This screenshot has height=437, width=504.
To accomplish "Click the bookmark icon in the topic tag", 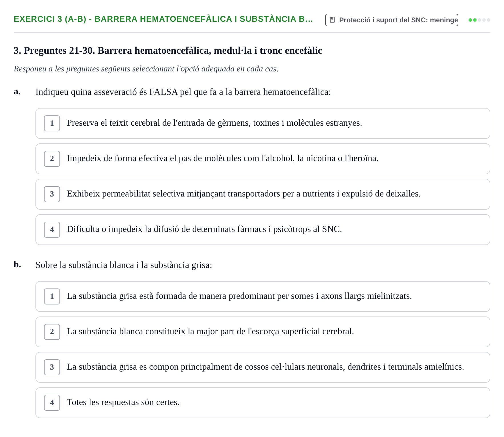I will pos(332,20).
